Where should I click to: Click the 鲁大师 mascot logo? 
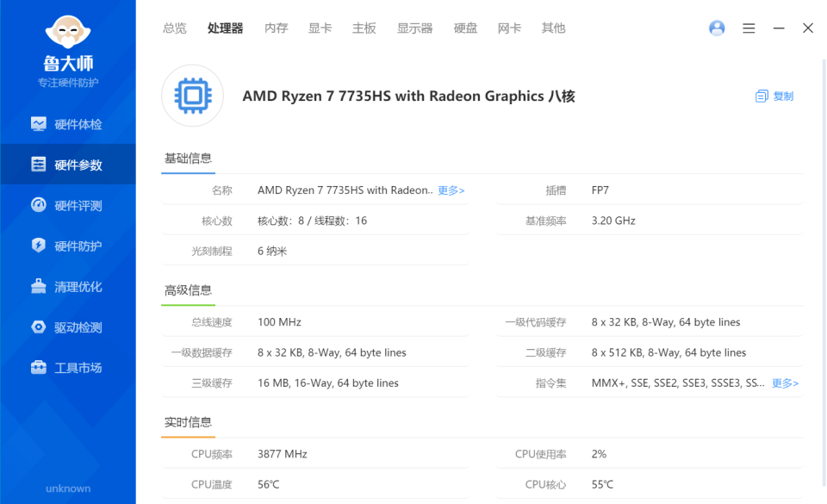68,32
